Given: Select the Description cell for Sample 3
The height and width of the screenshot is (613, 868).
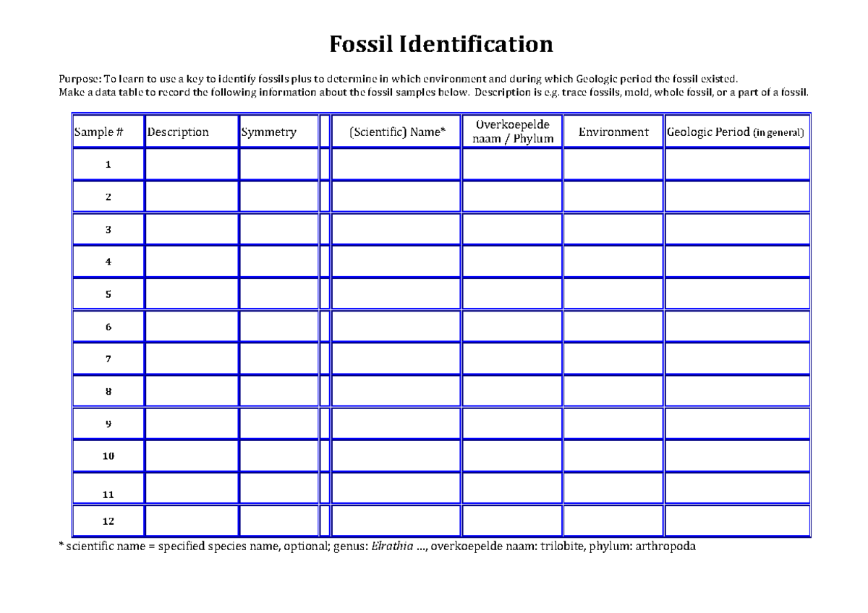Looking at the screenshot, I should click(190, 228).
